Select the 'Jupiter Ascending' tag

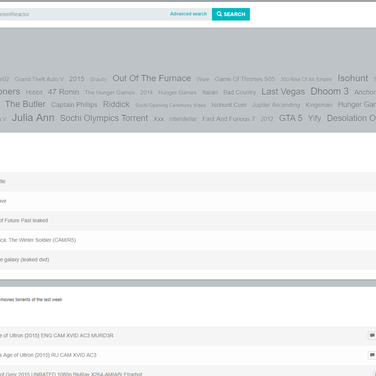[276, 105]
